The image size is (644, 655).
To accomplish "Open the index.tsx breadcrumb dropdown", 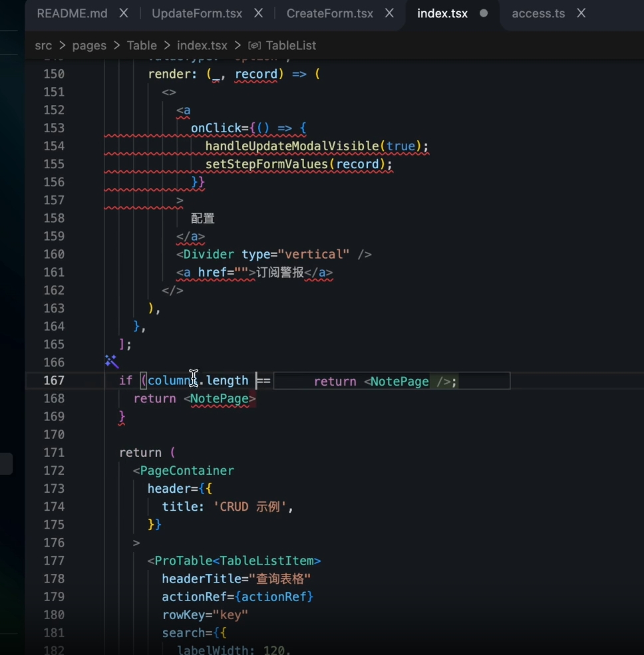I will 202,46.
